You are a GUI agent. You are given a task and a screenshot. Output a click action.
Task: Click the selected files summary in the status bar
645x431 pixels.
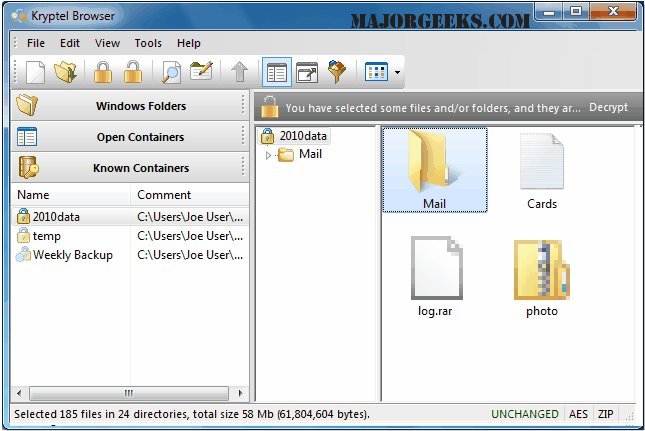(192, 414)
